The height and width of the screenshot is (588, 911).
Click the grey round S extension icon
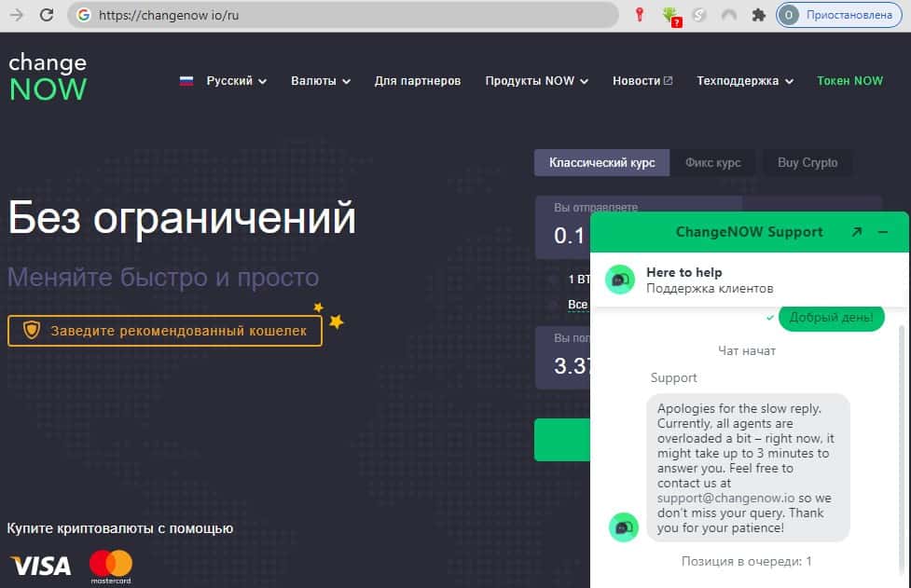[x=699, y=15]
